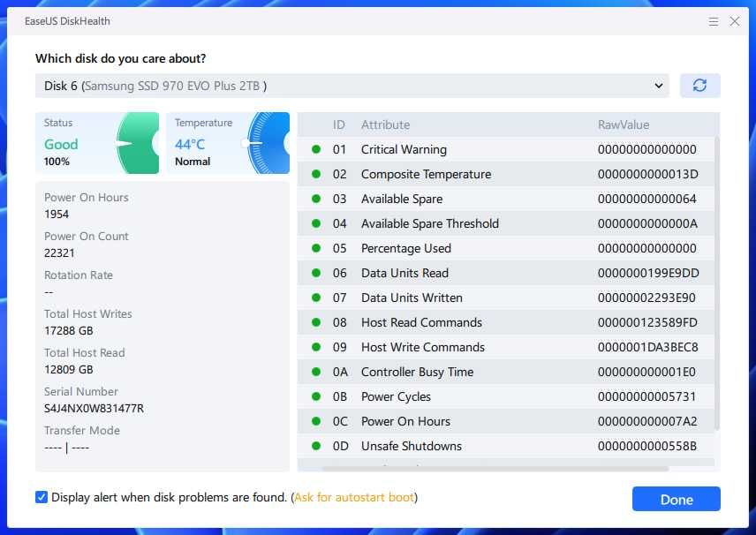Screen dimensions: 756x535
Task: Click raw value 0000000000000A
Action: pyautogui.click(x=647, y=223)
